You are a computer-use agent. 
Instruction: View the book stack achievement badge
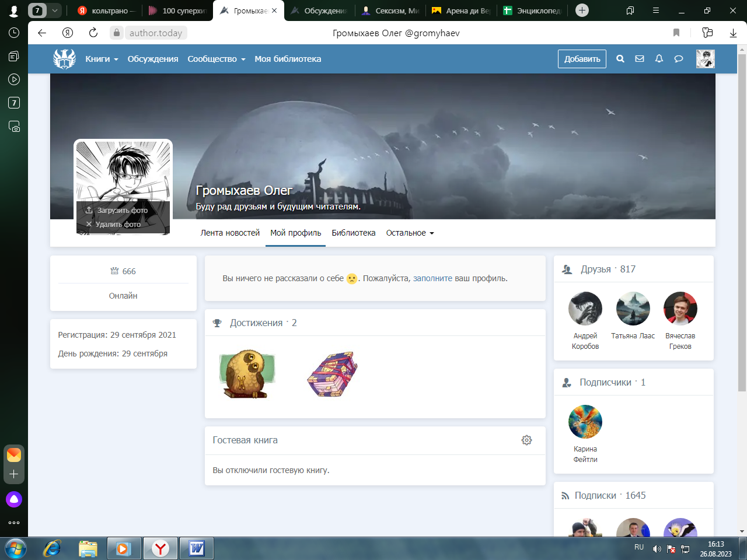tap(332, 374)
